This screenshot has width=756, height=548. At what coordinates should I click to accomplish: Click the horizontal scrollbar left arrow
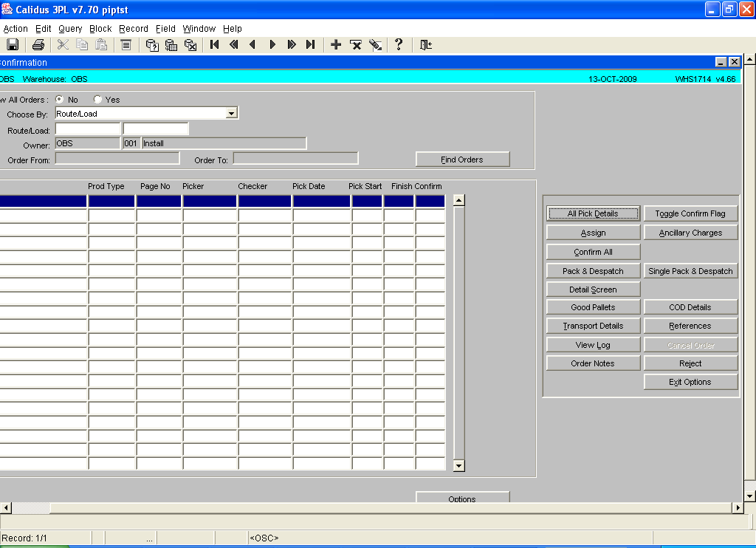coord(6,507)
